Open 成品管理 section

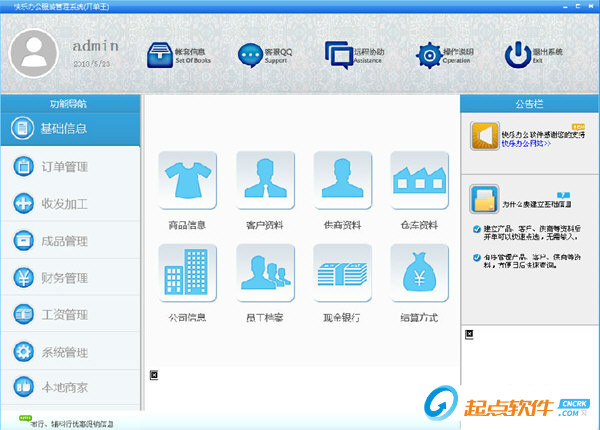(70, 241)
